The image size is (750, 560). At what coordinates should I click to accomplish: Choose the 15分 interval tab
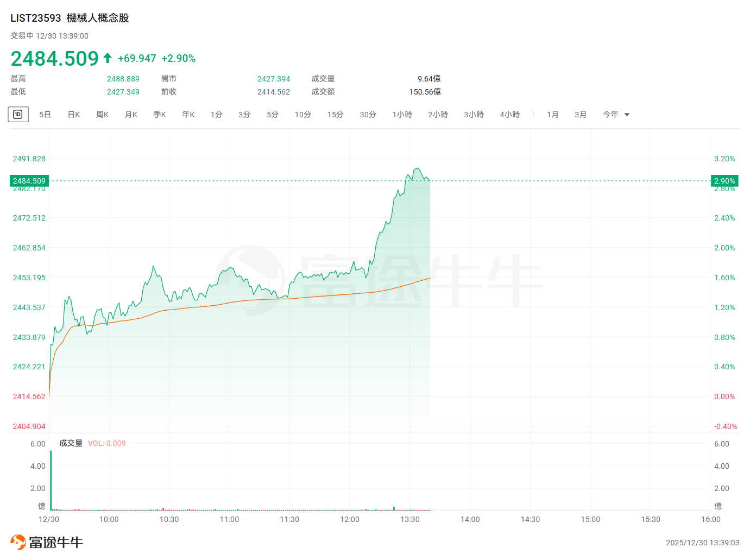tap(335, 115)
